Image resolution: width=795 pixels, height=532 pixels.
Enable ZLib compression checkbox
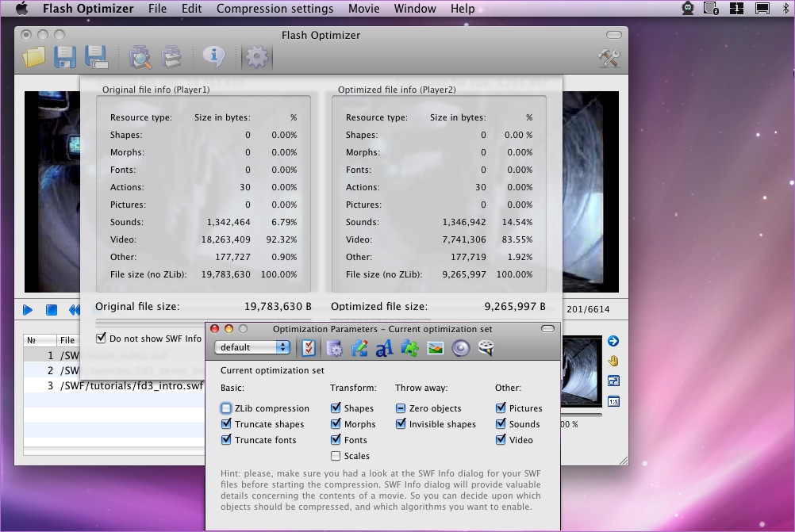pyautogui.click(x=226, y=408)
